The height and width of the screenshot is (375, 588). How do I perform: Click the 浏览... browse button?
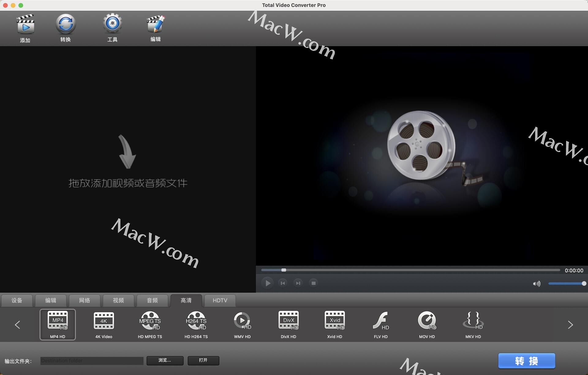coord(165,360)
